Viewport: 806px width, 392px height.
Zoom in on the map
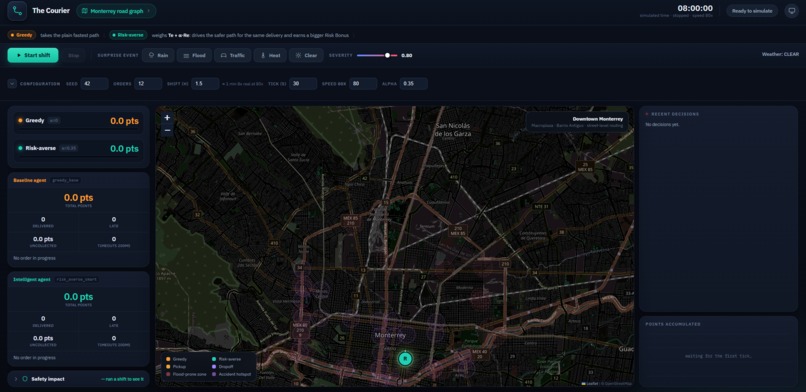point(167,118)
